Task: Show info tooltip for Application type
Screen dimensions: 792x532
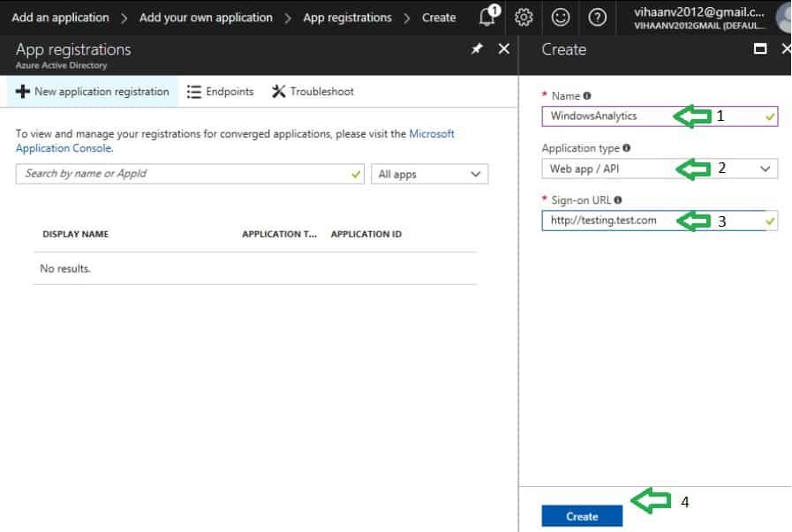Action: pos(626,148)
